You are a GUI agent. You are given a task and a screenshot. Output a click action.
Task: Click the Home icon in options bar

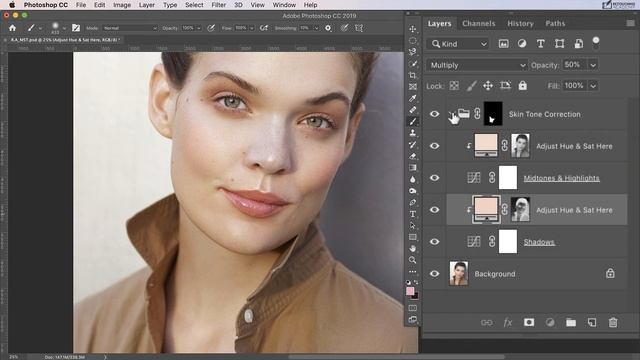pos(13,28)
